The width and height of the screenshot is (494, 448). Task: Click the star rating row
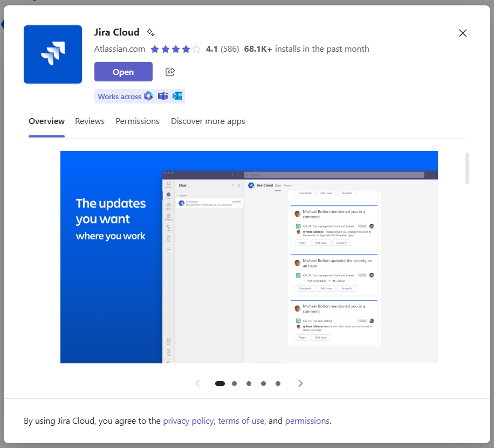tap(175, 49)
